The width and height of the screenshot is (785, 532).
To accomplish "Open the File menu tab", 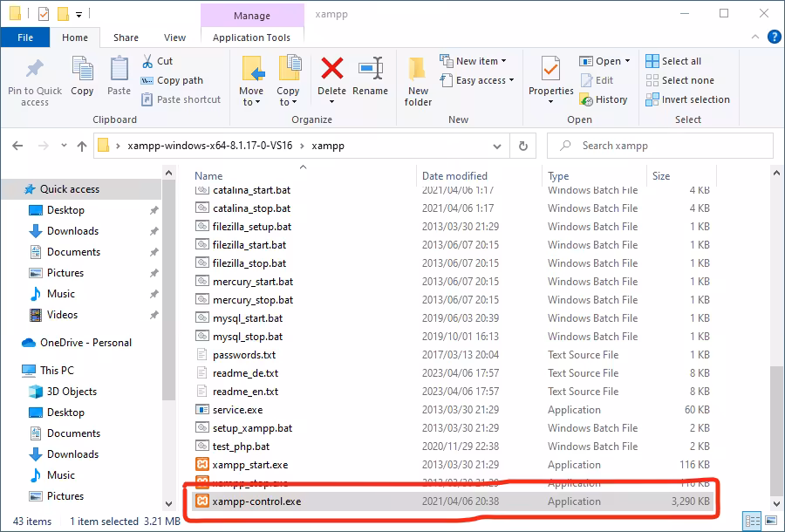I will click(x=25, y=38).
